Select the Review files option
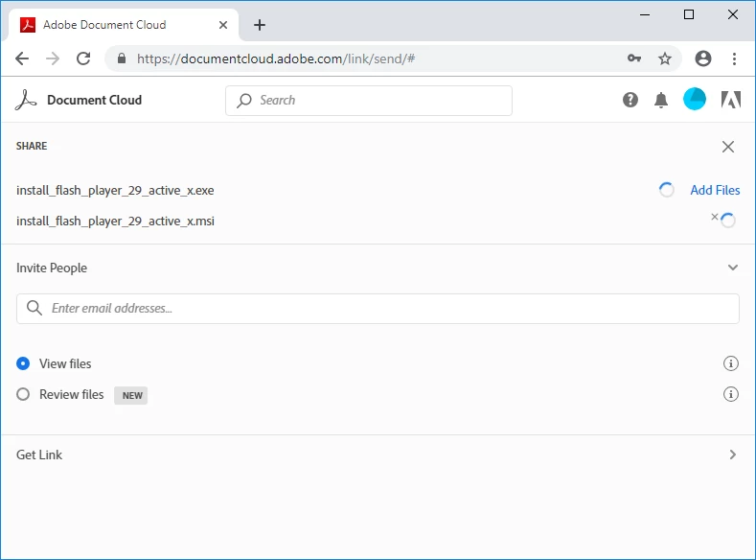This screenshot has height=560, width=756. click(23, 394)
